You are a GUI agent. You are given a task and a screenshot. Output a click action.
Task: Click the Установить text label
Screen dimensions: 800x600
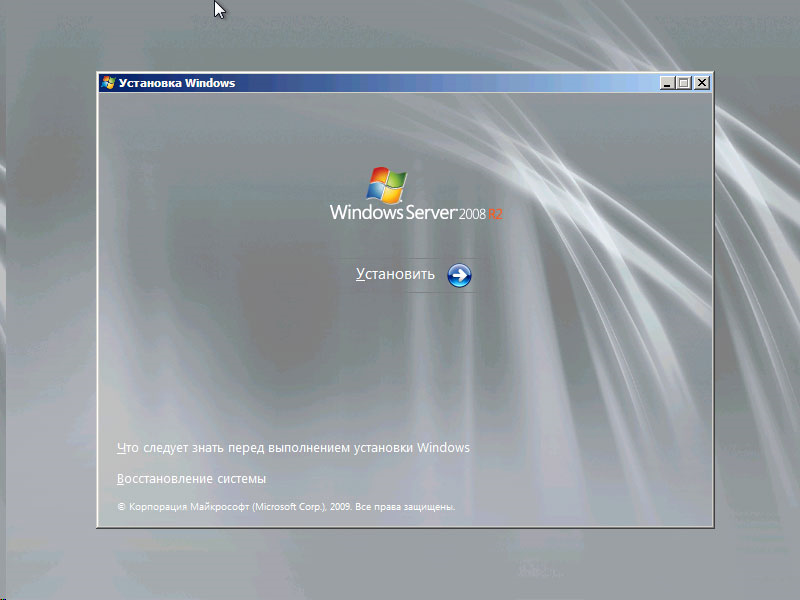pyautogui.click(x=395, y=274)
